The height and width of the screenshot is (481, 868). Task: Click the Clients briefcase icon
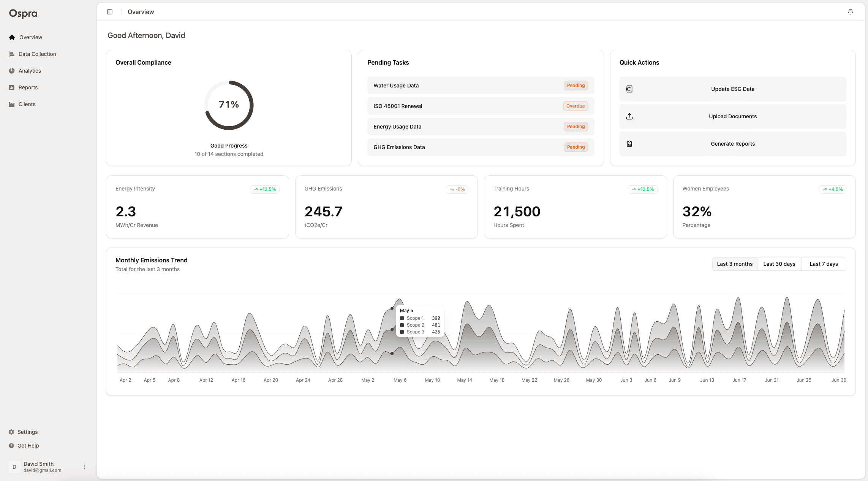11,104
